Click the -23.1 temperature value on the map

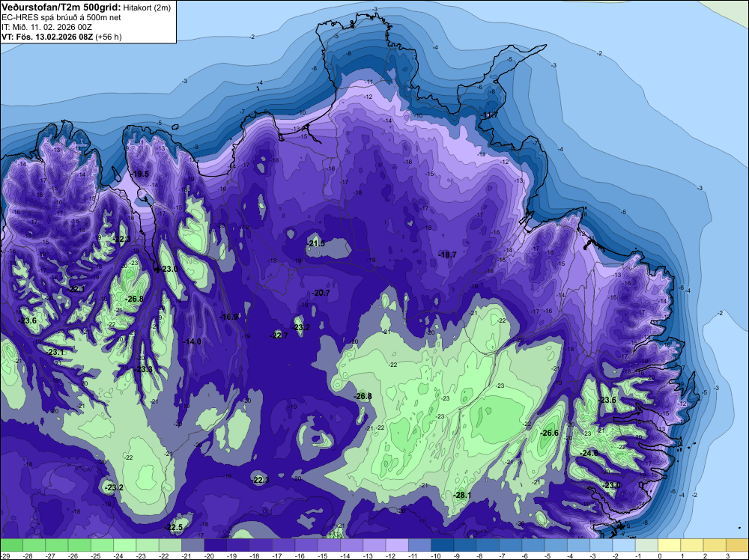pyautogui.click(x=55, y=352)
